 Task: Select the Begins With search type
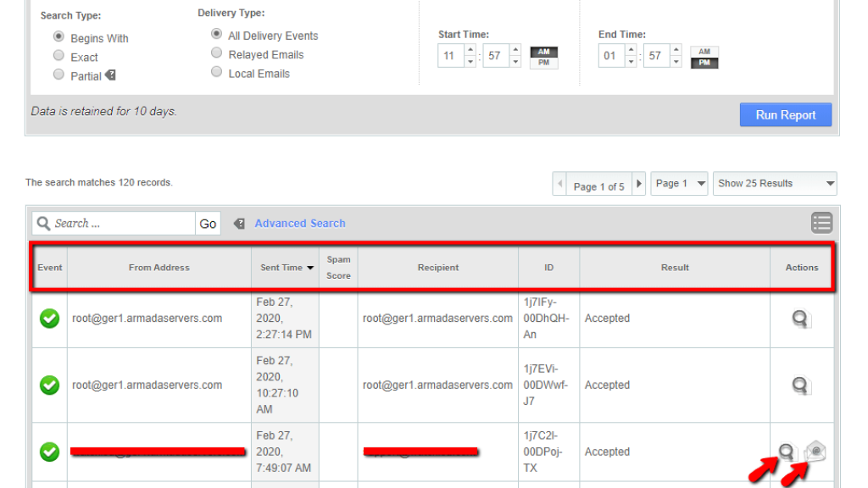click(x=58, y=36)
